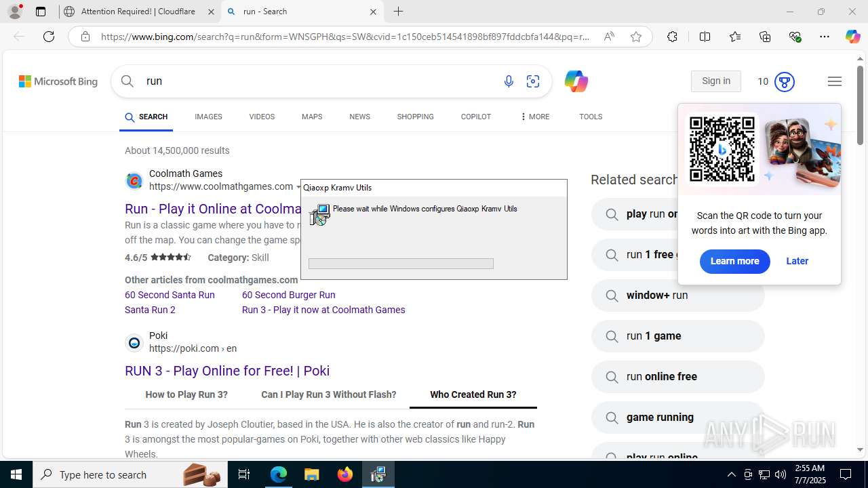Open RUN 3 Play Online Poki result
The image size is (868, 488).
227,371
